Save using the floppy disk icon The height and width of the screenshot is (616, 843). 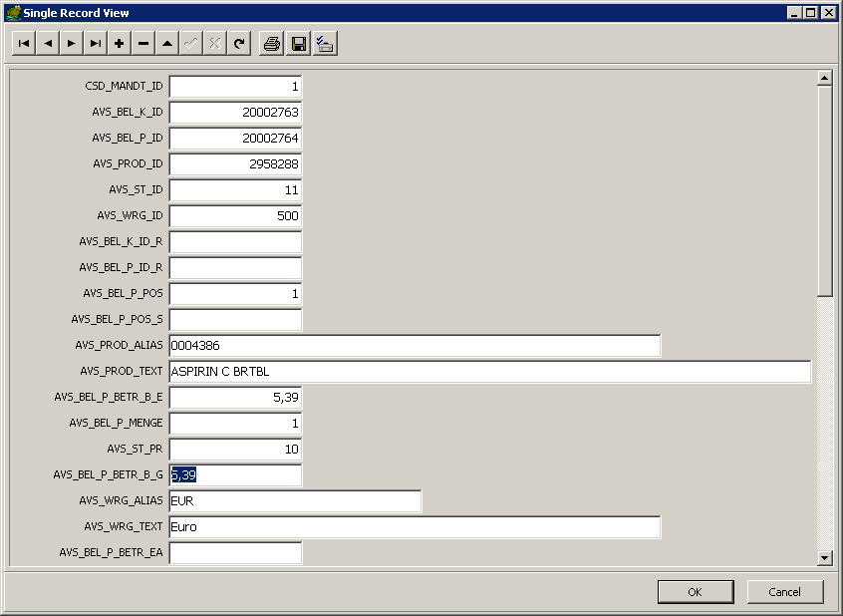point(298,44)
